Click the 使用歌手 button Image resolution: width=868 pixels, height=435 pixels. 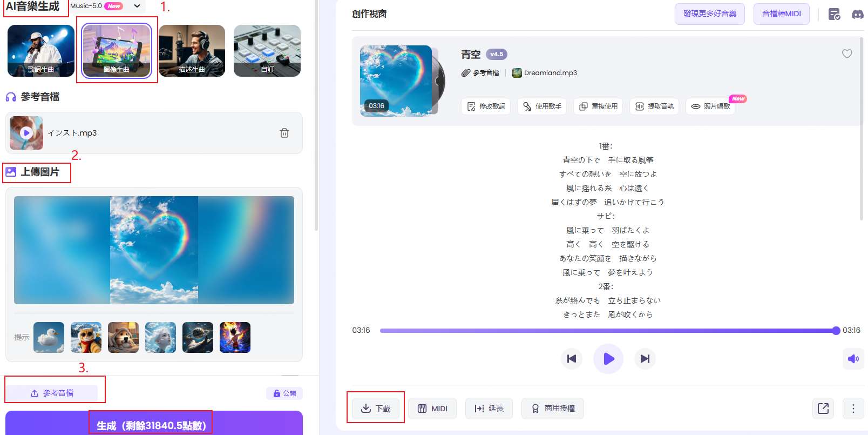542,106
